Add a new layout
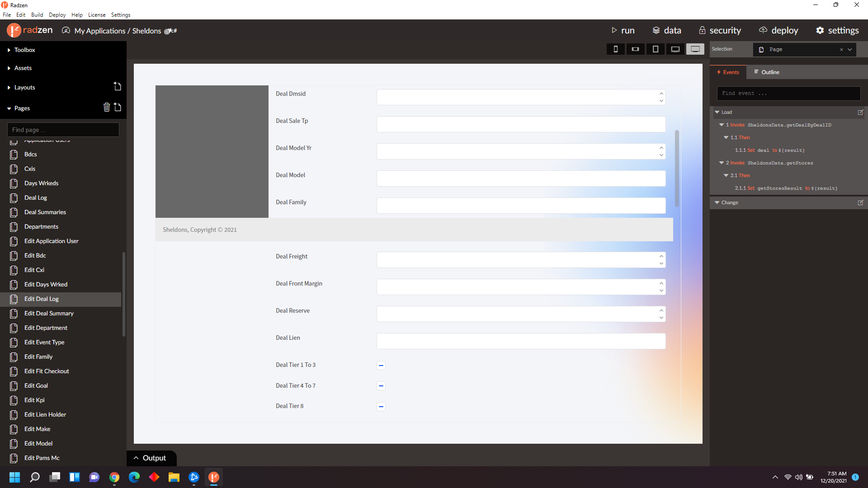 (118, 86)
